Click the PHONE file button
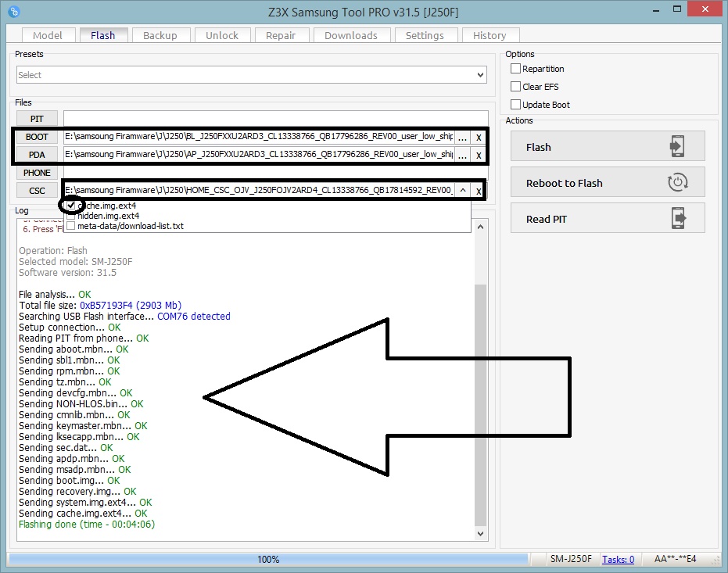This screenshot has width=728, height=573. click(38, 173)
